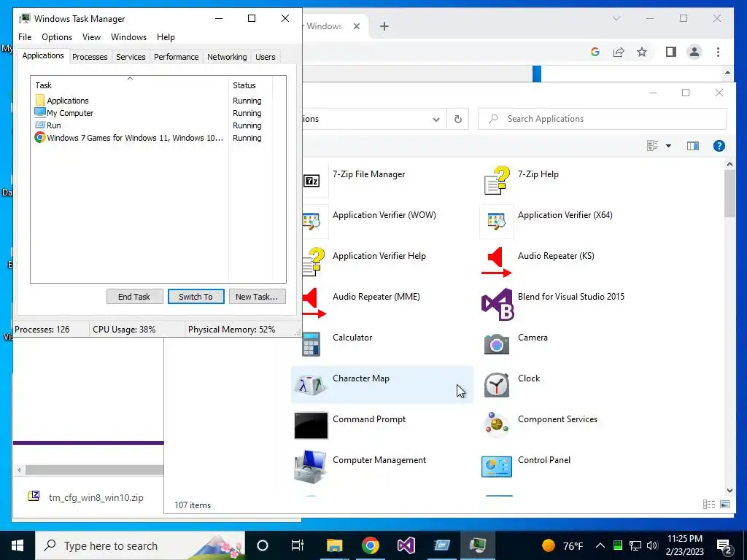Switch to the Networking tab
Image resolution: width=747 pixels, height=560 pixels.
[227, 57]
